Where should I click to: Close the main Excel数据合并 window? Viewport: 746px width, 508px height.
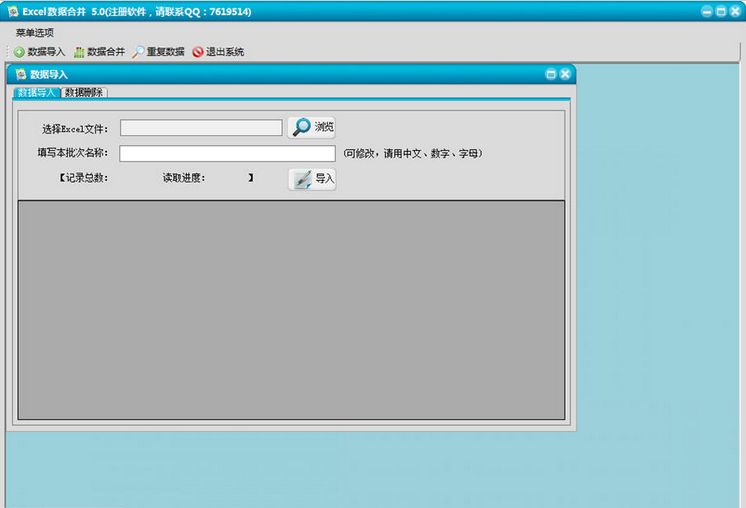click(x=735, y=11)
